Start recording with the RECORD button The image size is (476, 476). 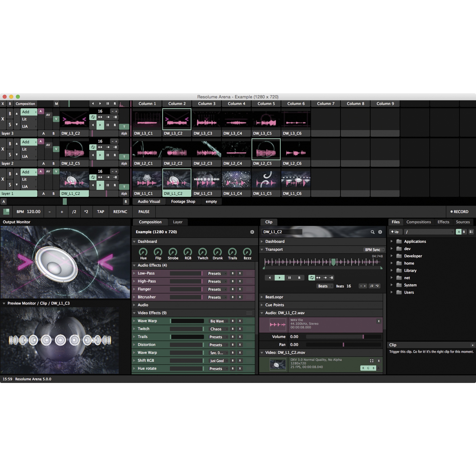[460, 212]
